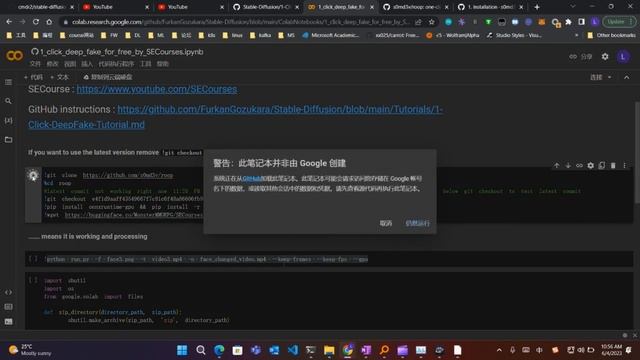Copy link to cell via chain icon
The image size is (640, 360).
(579, 165)
